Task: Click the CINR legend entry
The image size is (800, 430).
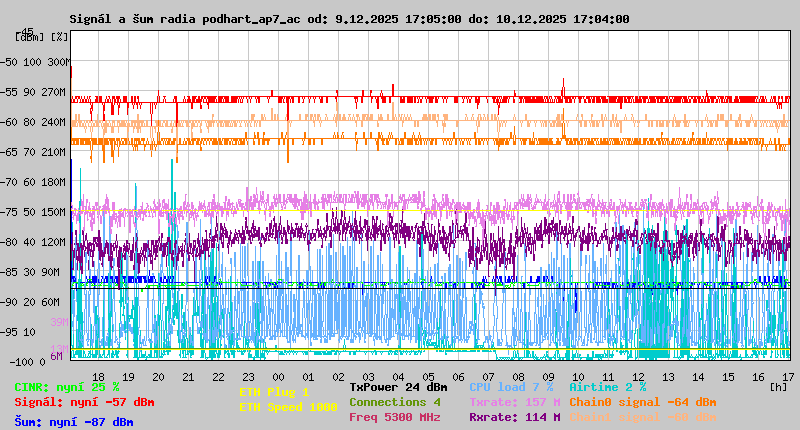Action: coord(67,387)
